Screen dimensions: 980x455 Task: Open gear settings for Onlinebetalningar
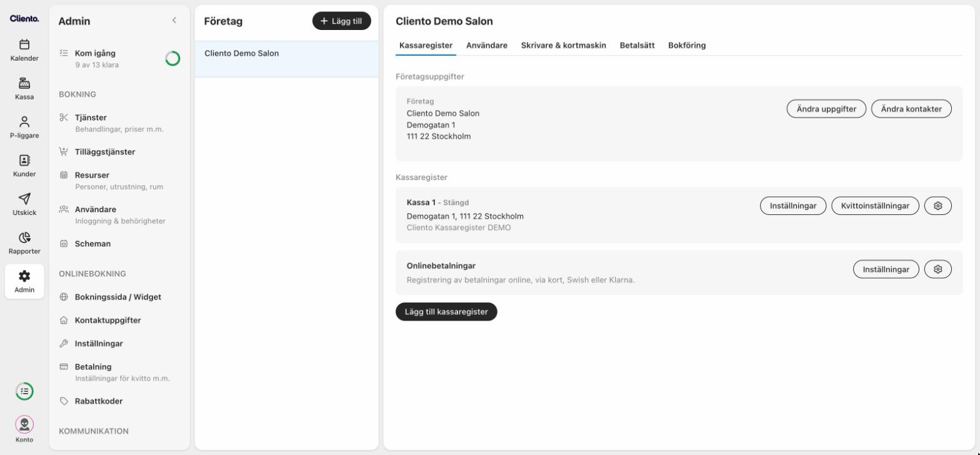(x=937, y=269)
